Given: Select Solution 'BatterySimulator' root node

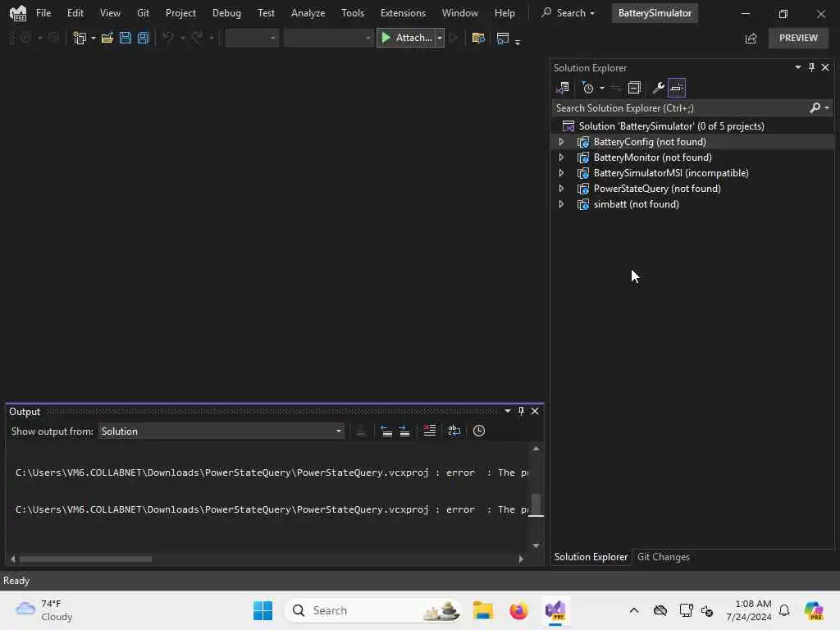Looking at the screenshot, I should coord(671,126).
